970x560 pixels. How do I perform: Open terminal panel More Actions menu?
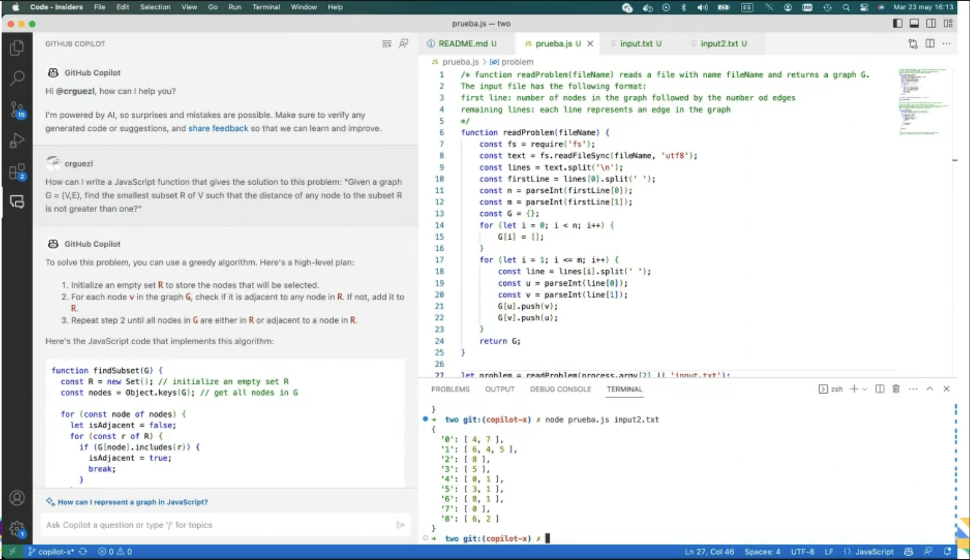click(x=913, y=389)
